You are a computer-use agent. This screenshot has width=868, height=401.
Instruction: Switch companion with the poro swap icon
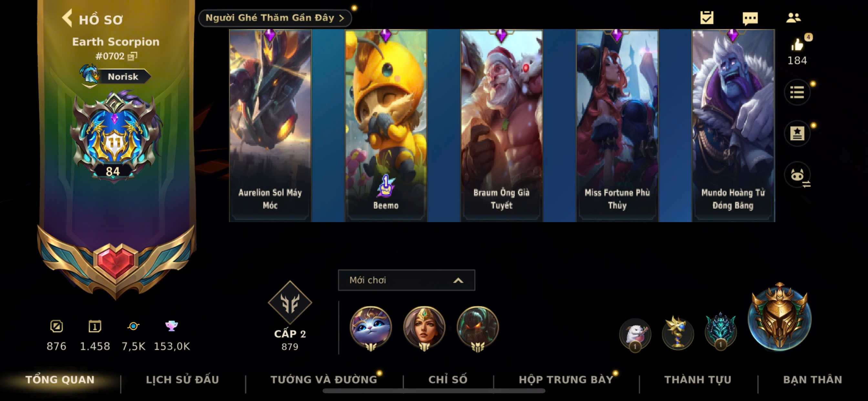click(x=798, y=175)
